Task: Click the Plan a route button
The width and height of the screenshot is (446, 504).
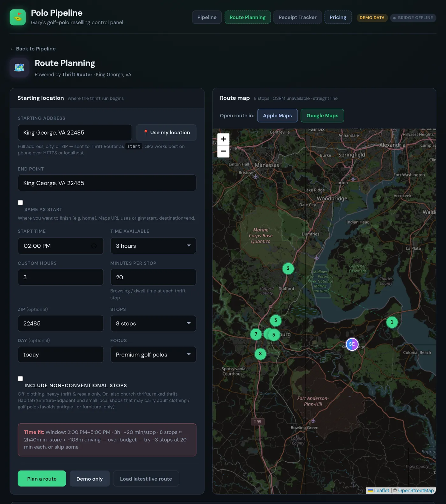Action: coord(42,479)
